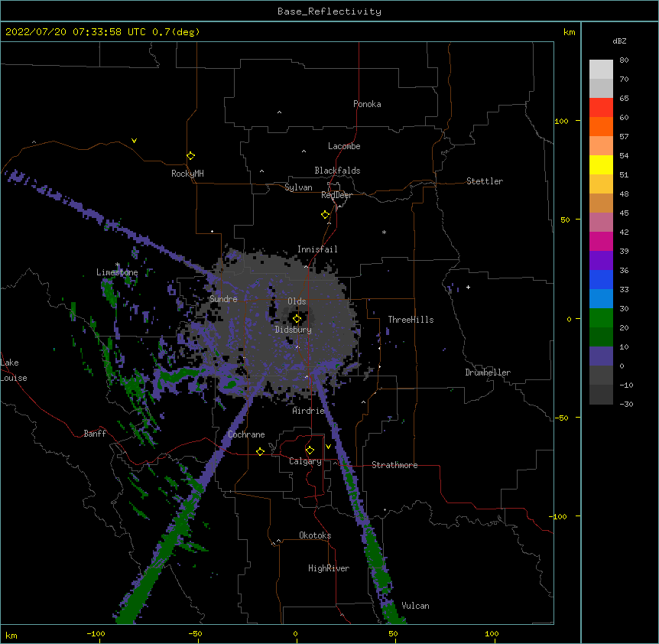Screen dimensions: 659x644
Task: Click the RockyMH label
Action: [187, 174]
